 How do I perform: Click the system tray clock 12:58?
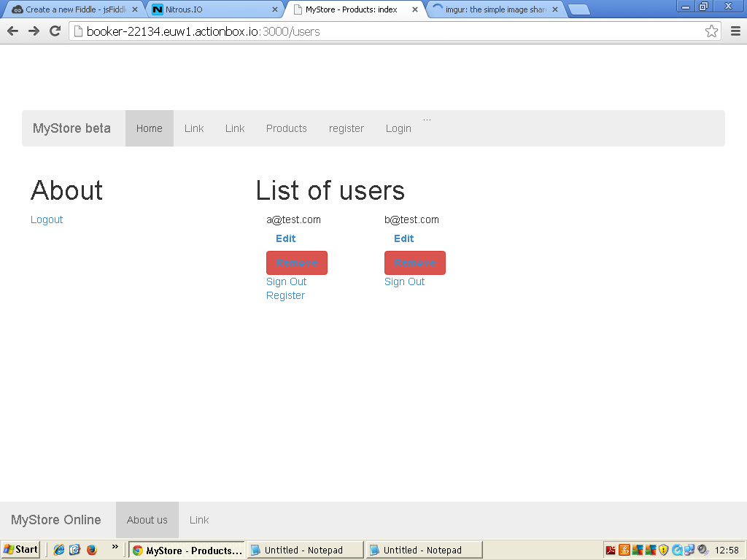[727, 551]
